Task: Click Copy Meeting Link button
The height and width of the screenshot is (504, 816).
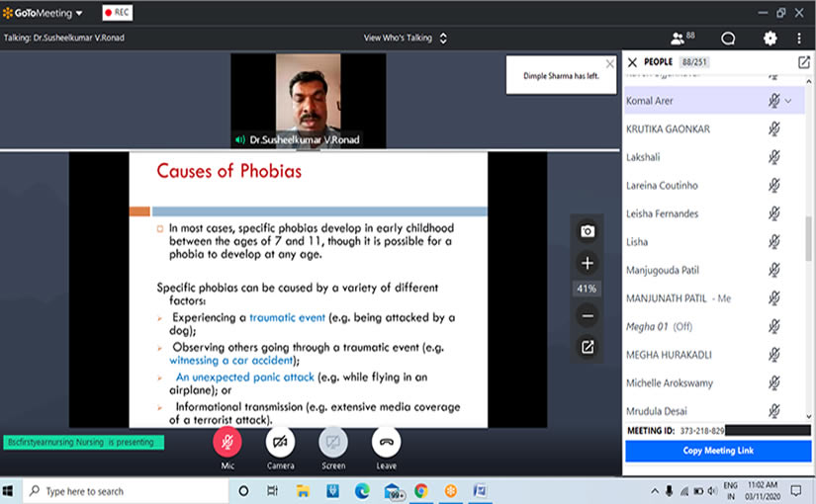Action: click(x=717, y=451)
